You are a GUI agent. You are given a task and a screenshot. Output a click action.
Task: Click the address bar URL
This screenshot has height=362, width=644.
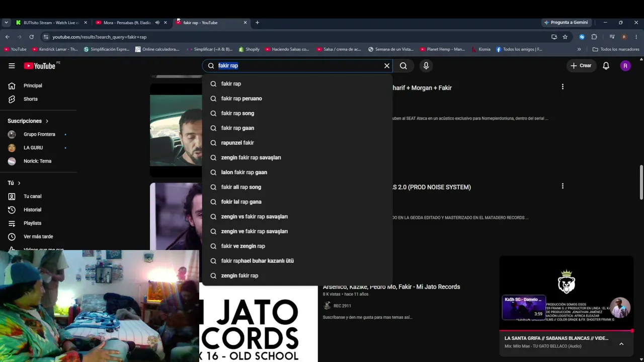point(100,37)
